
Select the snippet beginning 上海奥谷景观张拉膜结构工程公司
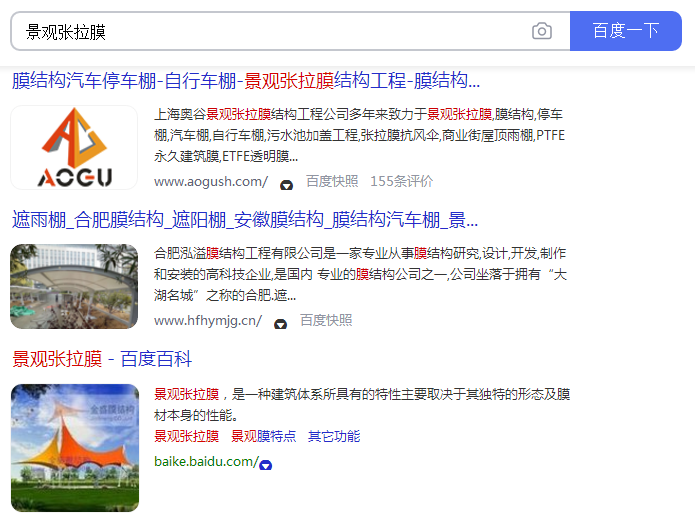pyautogui.click(x=359, y=135)
